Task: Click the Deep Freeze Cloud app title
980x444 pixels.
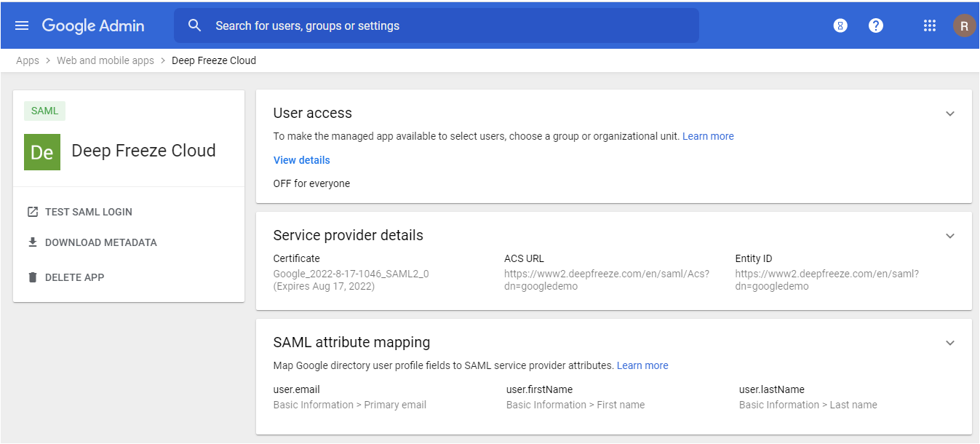Action: click(144, 151)
